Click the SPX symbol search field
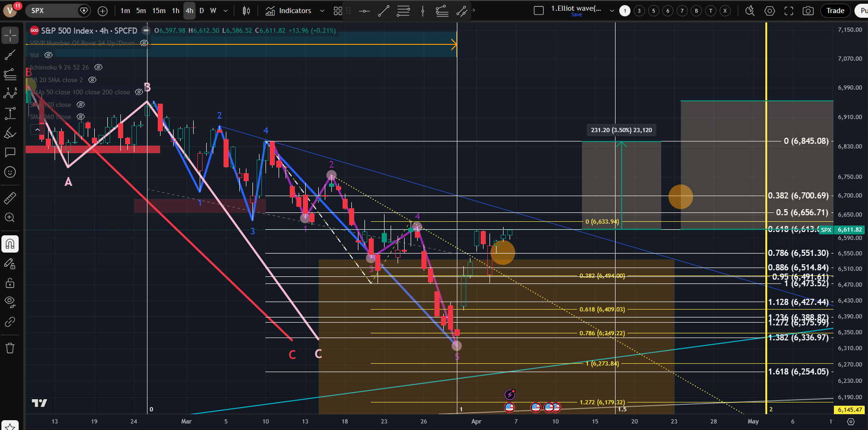 [51, 11]
